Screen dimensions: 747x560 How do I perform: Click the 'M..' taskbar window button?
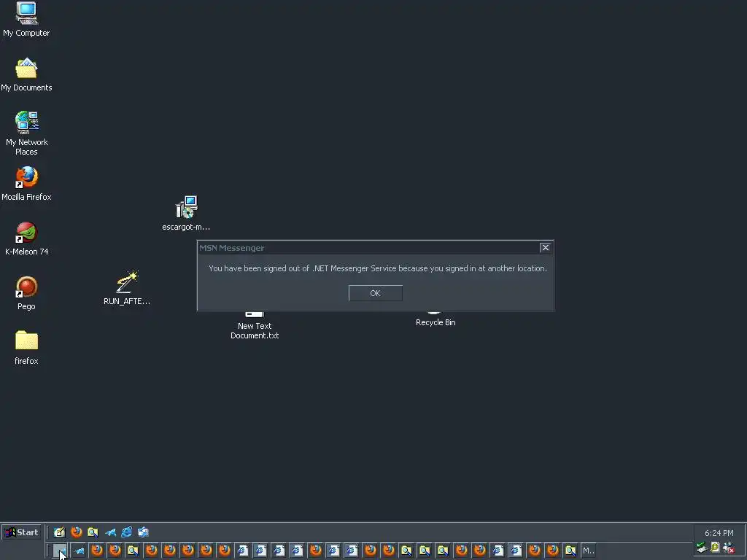click(x=589, y=551)
